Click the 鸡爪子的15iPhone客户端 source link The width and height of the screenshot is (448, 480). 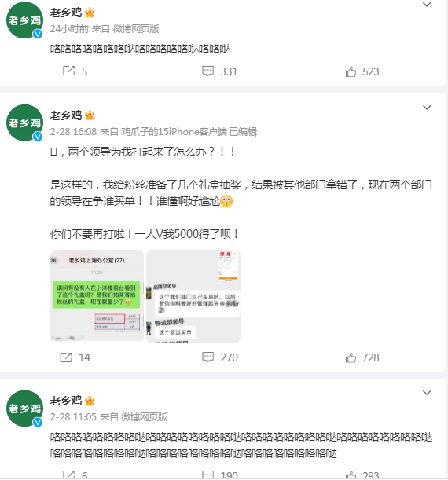[x=174, y=132]
